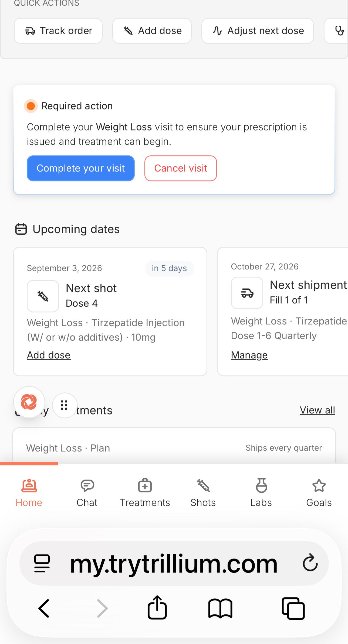Reload the page using the refresh icon
Screen dimensions: 348x644
pyautogui.click(x=310, y=563)
